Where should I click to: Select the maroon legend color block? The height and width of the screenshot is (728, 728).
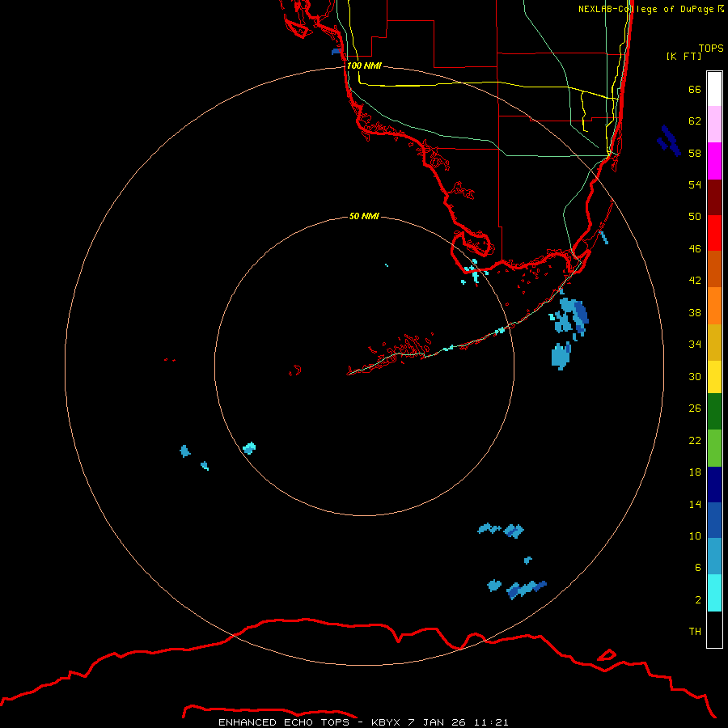click(714, 197)
